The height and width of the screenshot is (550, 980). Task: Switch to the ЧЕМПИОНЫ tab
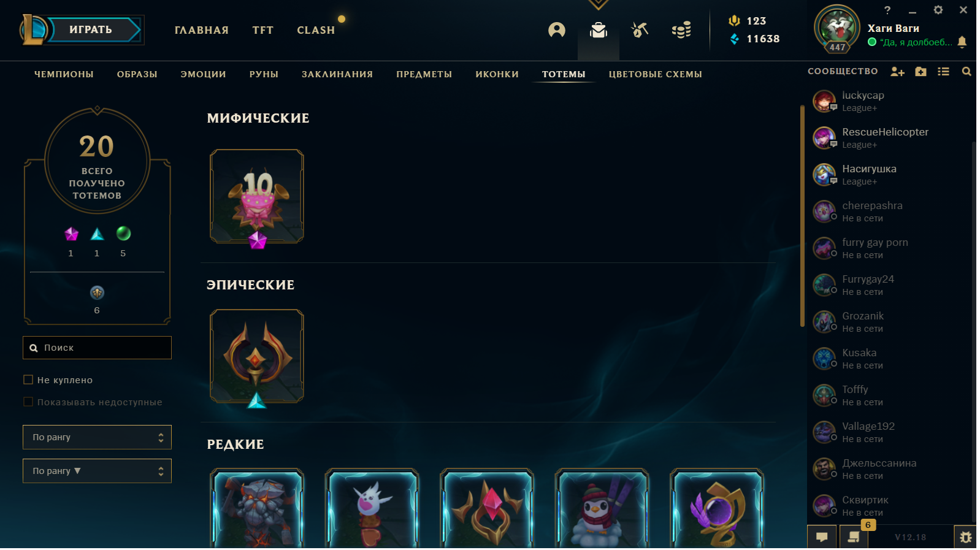coord(64,74)
